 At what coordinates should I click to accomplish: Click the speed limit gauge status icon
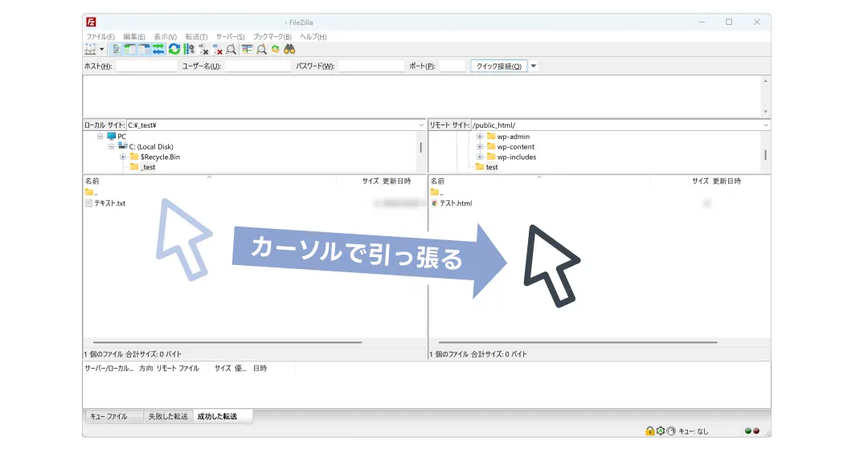coord(671,431)
